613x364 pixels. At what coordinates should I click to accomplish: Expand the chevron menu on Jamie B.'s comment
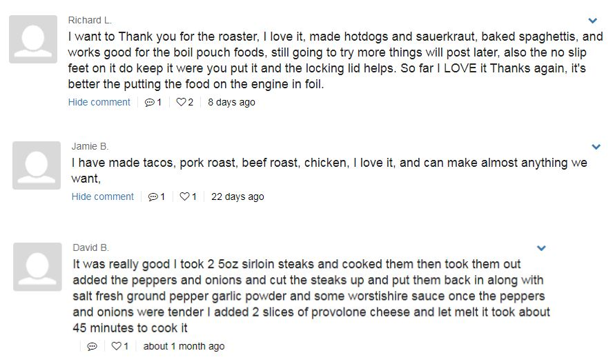[596, 147]
